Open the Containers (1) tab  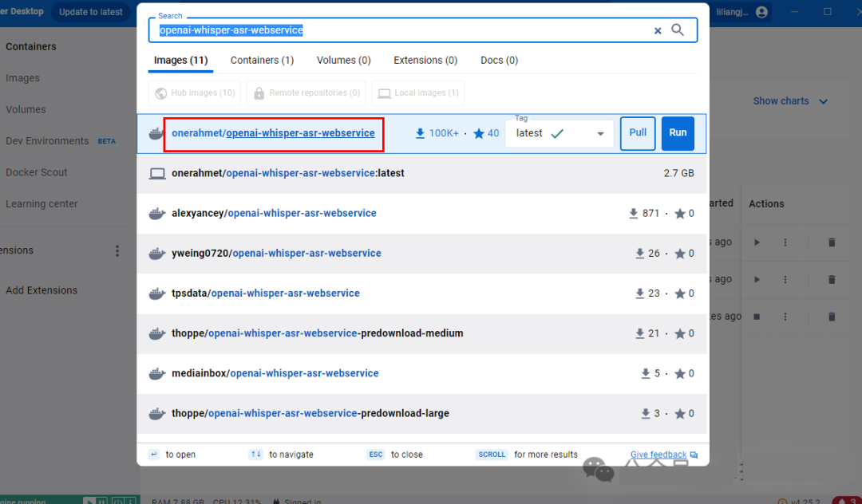262,61
